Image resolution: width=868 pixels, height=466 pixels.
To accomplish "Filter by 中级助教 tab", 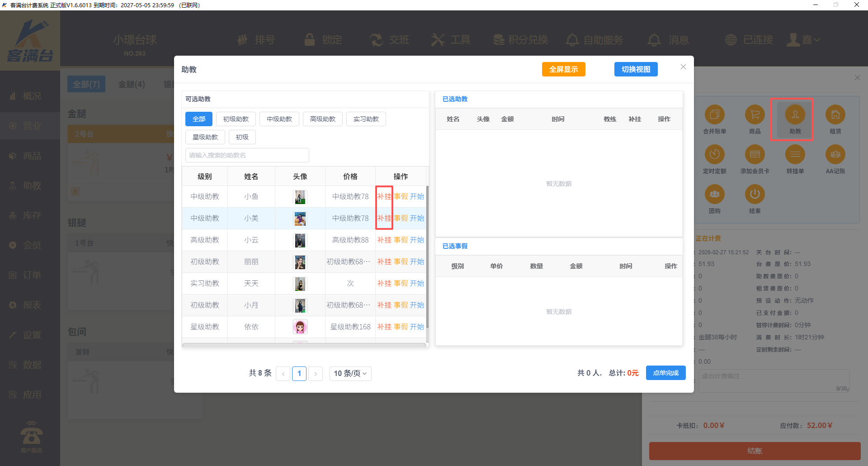I will point(279,119).
